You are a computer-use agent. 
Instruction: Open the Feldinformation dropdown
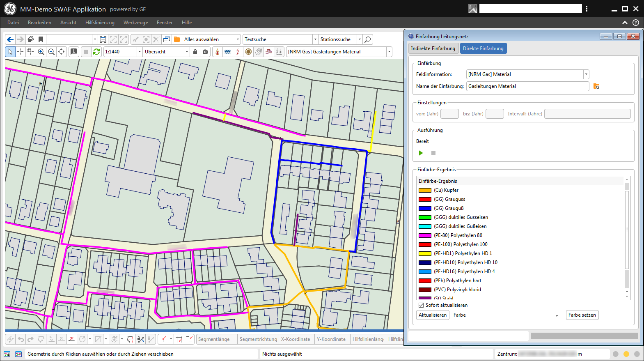coord(586,74)
